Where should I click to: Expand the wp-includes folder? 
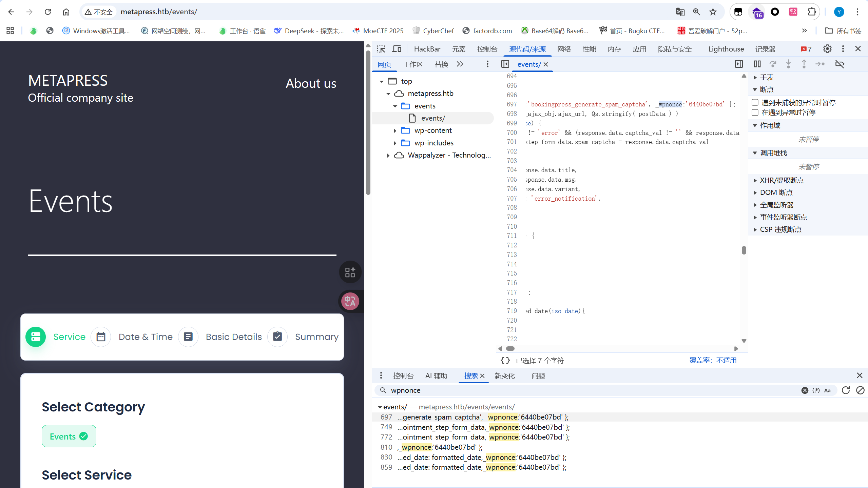(x=395, y=143)
